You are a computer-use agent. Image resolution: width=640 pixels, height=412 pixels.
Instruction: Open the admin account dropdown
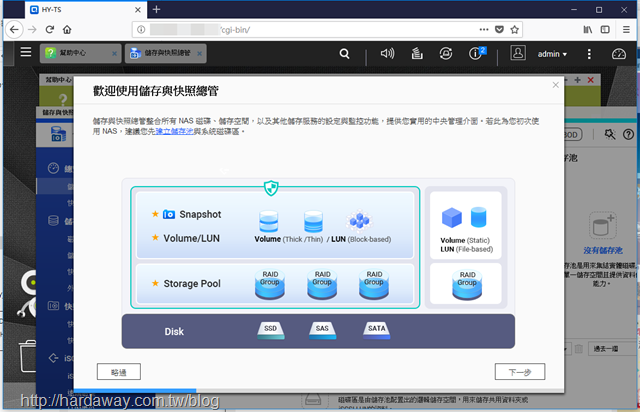coord(552,54)
